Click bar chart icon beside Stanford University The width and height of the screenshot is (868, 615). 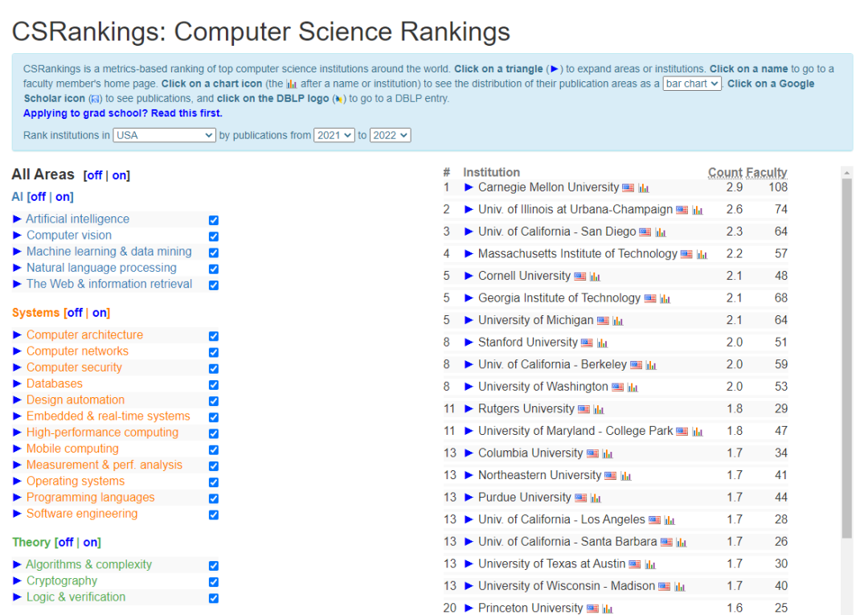pyautogui.click(x=602, y=343)
